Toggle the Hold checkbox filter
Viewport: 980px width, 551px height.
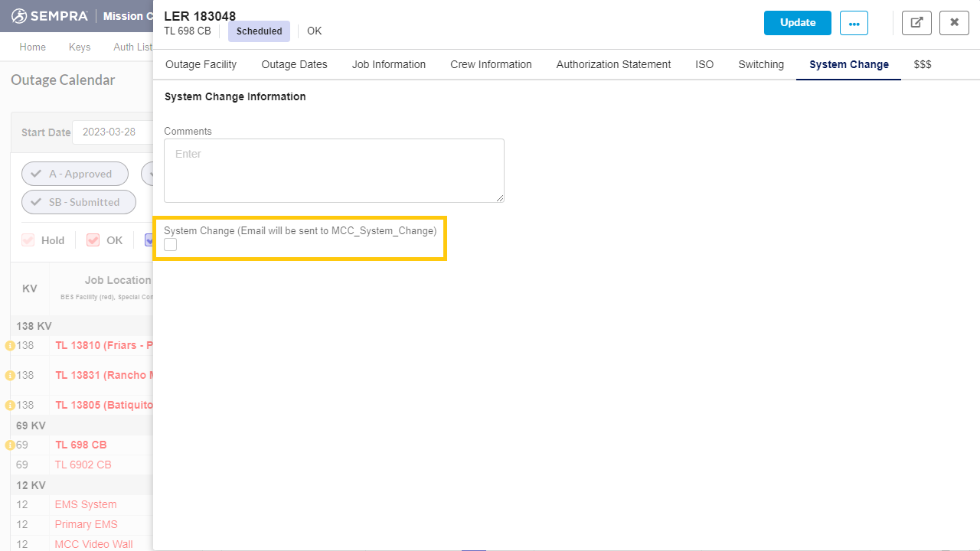28,240
